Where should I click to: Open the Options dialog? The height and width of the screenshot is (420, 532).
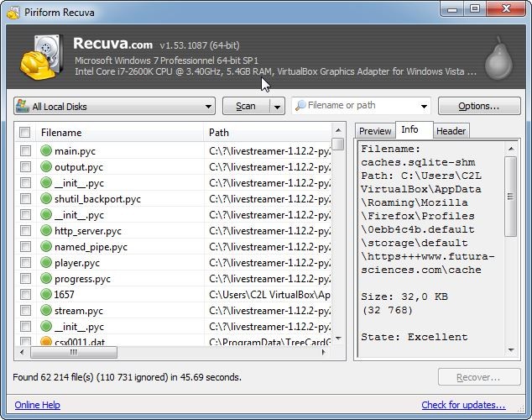479,106
